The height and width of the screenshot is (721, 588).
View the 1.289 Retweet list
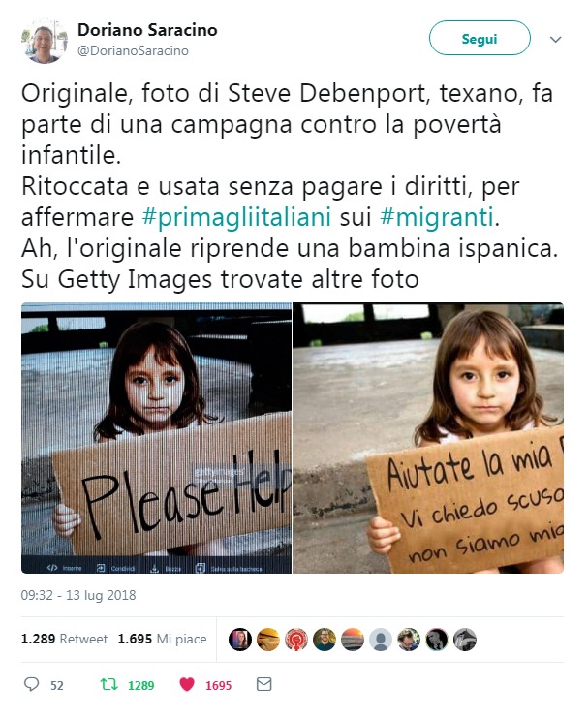[x=64, y=639]
